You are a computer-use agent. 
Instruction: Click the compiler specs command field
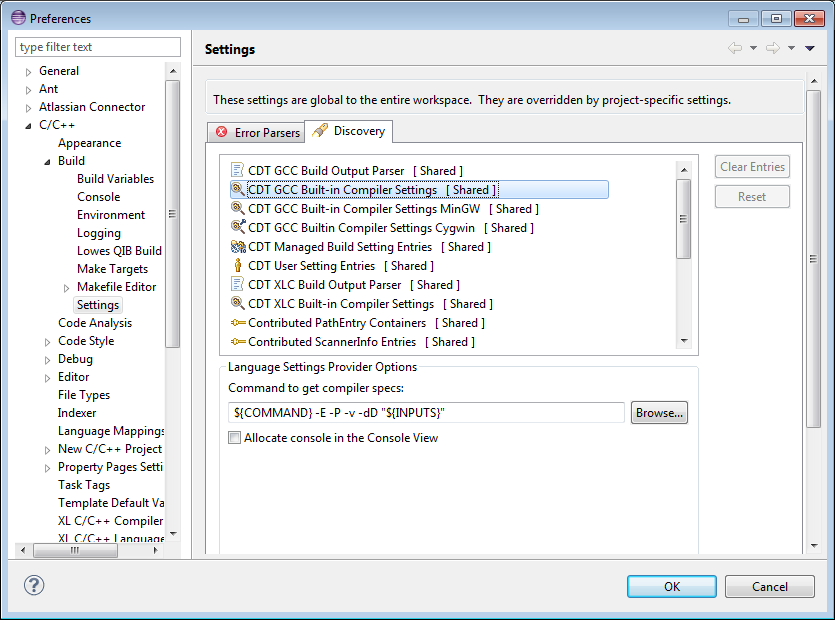pos(427,413)
